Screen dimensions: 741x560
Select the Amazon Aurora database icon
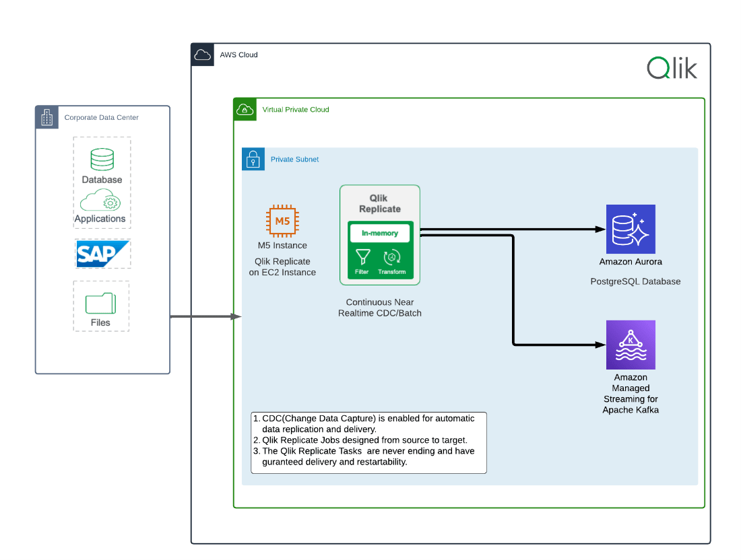pyautogui.click(x=631, y=228)
